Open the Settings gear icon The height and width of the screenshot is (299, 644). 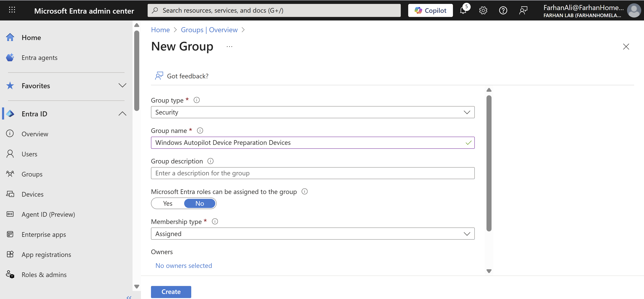click(x=483, y=10)
